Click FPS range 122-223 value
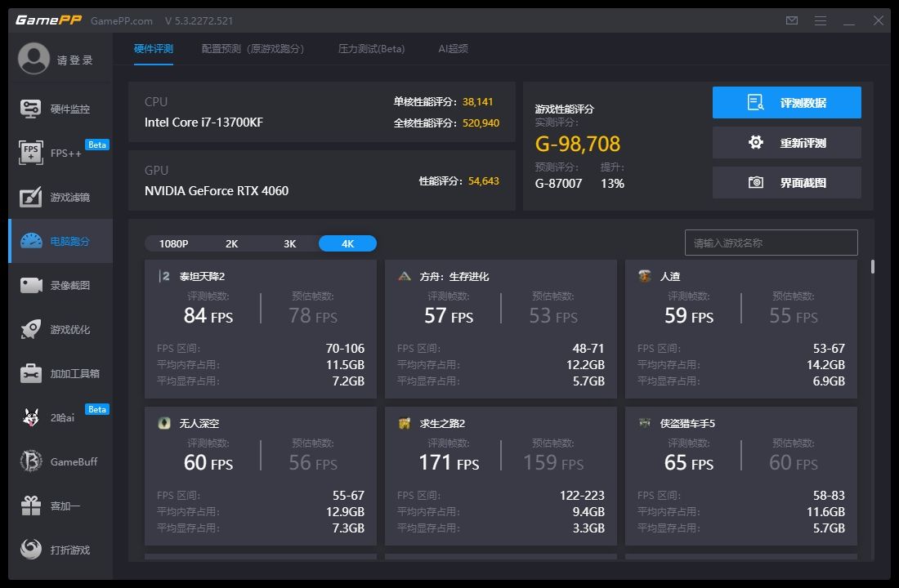The image size is (899, 588). pyautogui.click(x=582, y=495)
